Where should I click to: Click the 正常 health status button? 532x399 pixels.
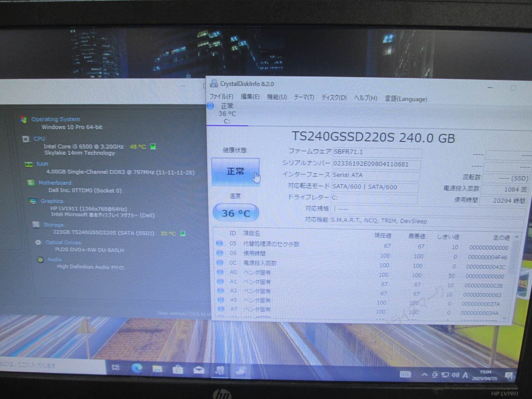(x=235, y=172)
